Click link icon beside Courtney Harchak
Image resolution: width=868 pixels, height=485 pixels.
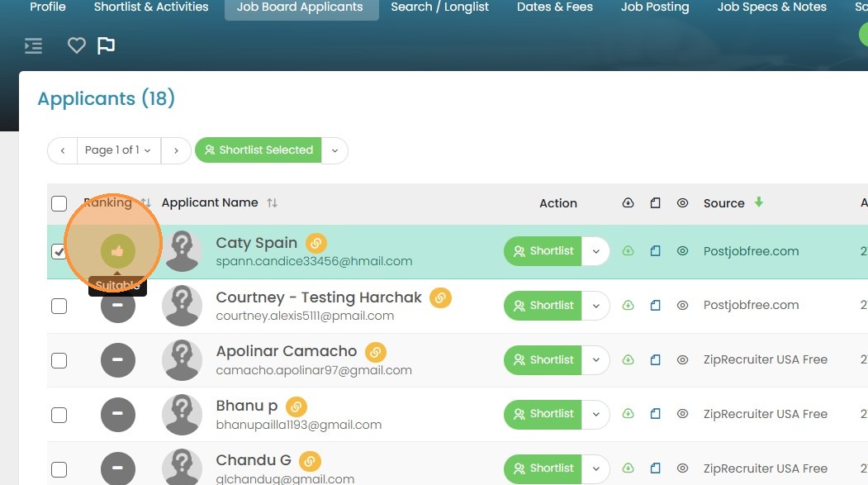[441, 298]
